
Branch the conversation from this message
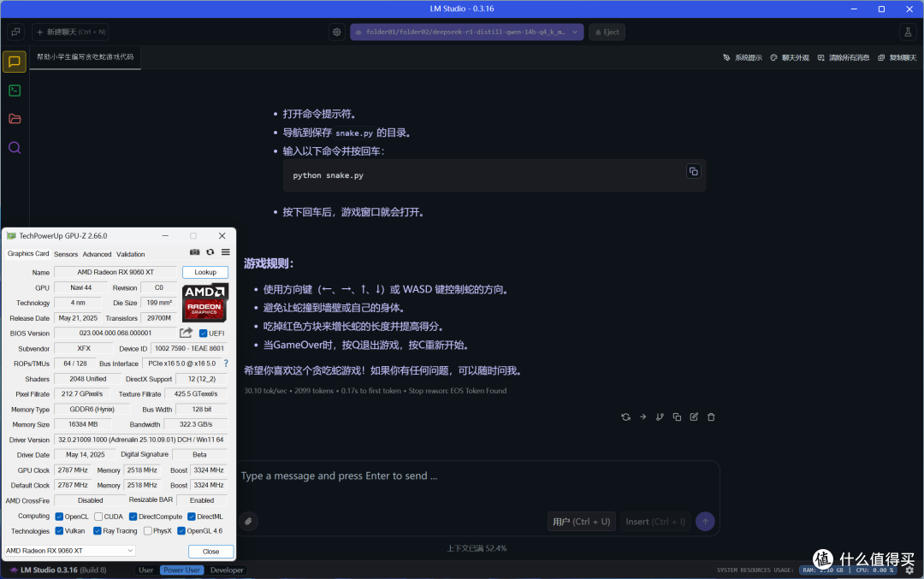coord(660,417)
